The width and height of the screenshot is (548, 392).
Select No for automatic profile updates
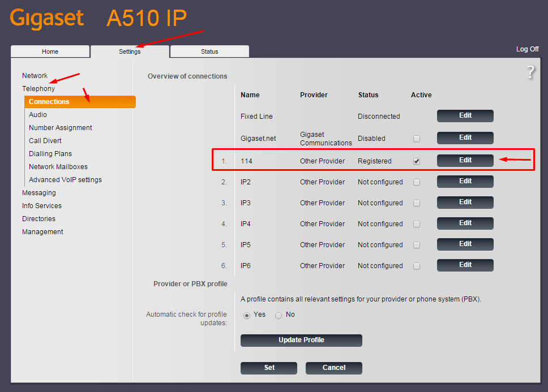[279, 316]
